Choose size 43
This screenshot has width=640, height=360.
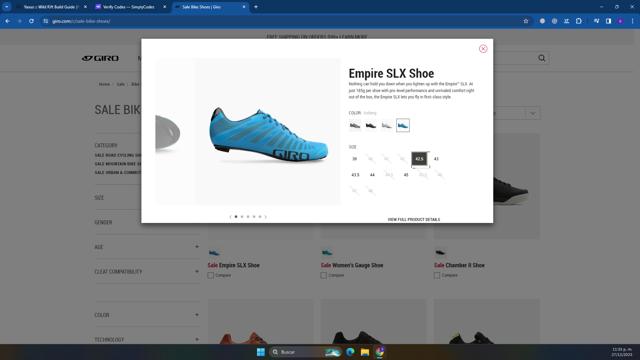(436, 159)
